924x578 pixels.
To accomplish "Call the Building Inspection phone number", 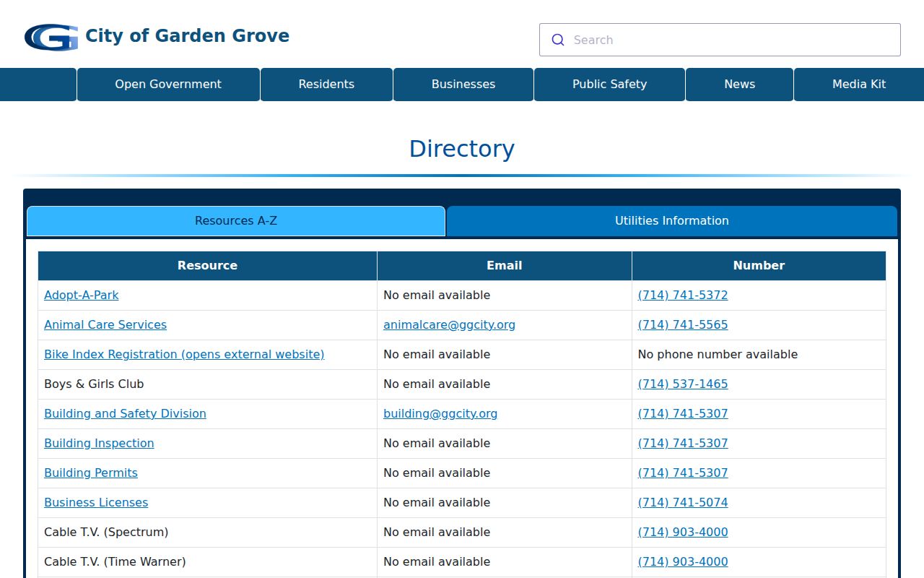I will tap(683, 443).
